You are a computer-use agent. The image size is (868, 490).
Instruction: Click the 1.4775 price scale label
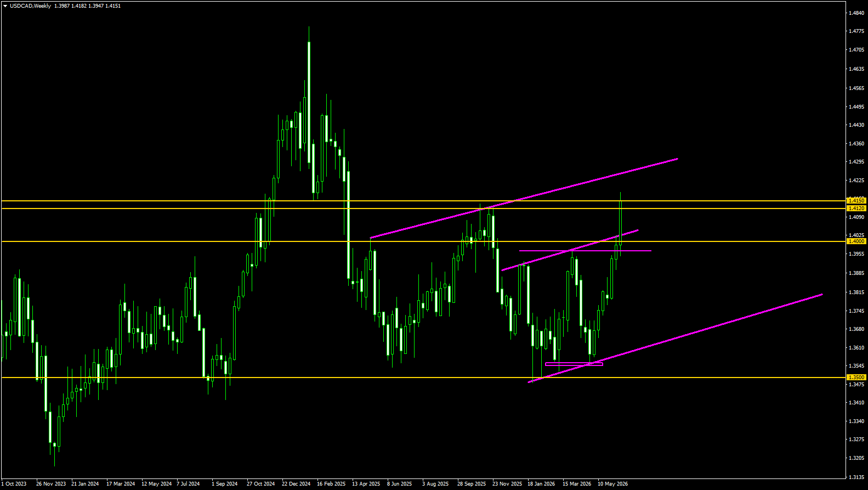[x=856, y=31]
